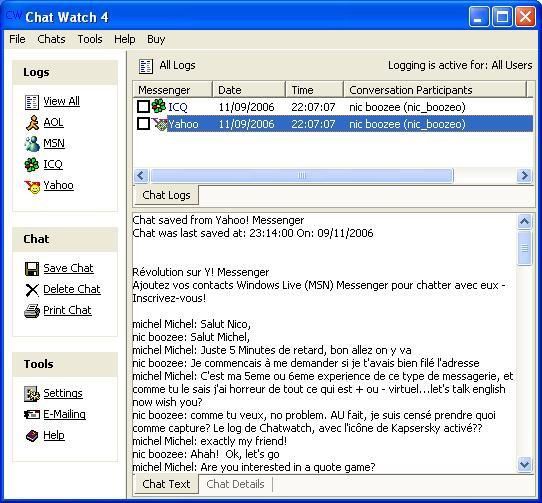This screenshot has height=503, width=542.
Task: Open Yahoo logs via smiley icon
Action: pos(32,186)
